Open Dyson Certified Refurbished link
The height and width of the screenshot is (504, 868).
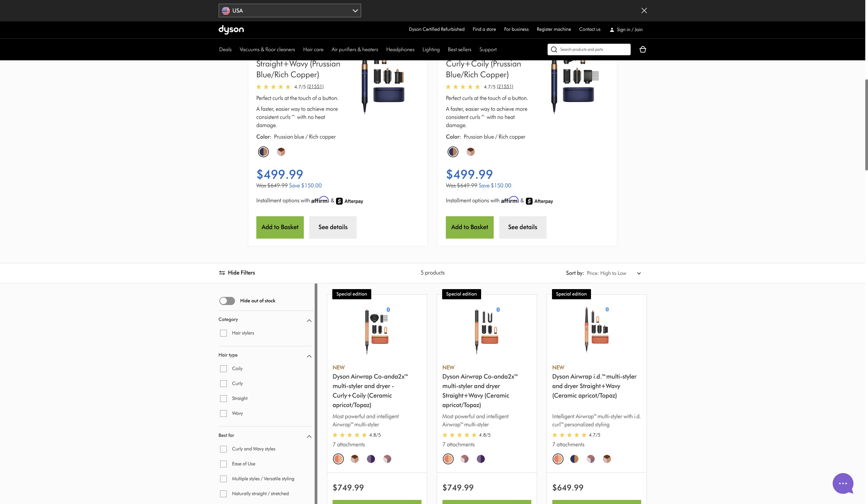(436, 29)
